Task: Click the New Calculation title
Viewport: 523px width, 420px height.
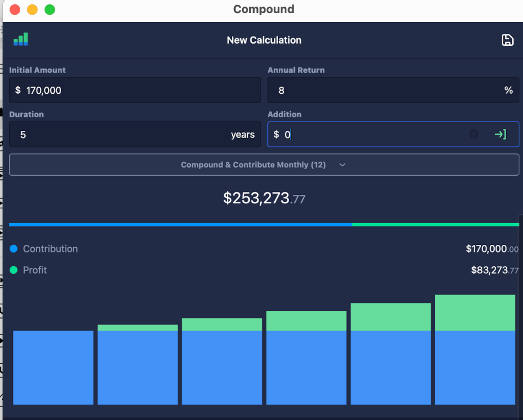Action: 264,40
